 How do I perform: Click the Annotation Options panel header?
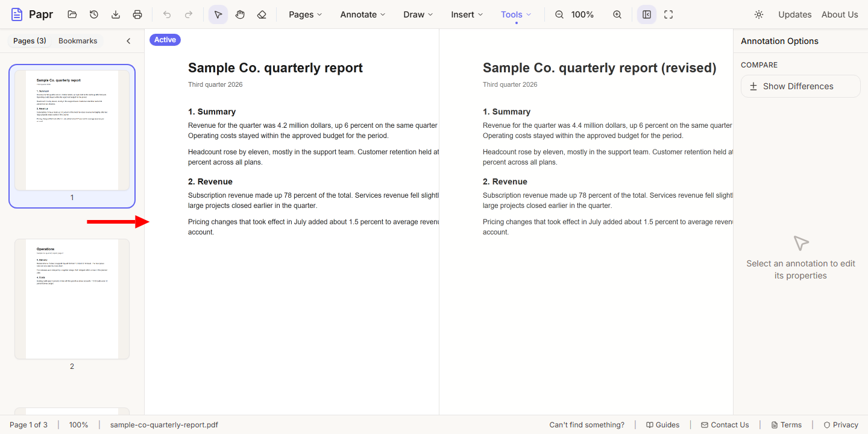click(779, 41)
